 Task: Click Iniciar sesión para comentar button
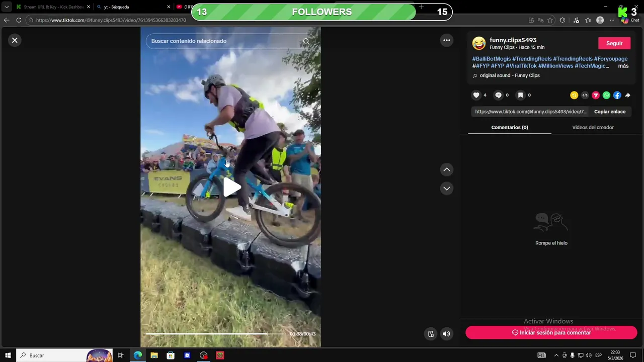click(551, 332)
